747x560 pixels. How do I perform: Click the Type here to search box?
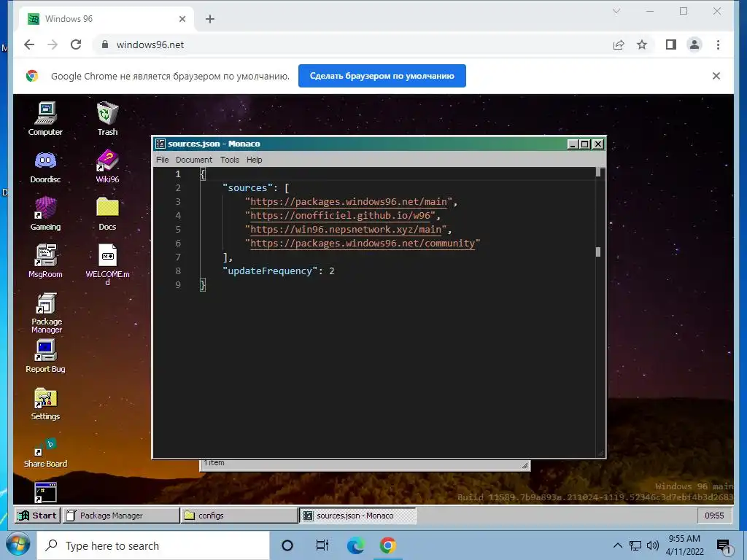(153, 545)
